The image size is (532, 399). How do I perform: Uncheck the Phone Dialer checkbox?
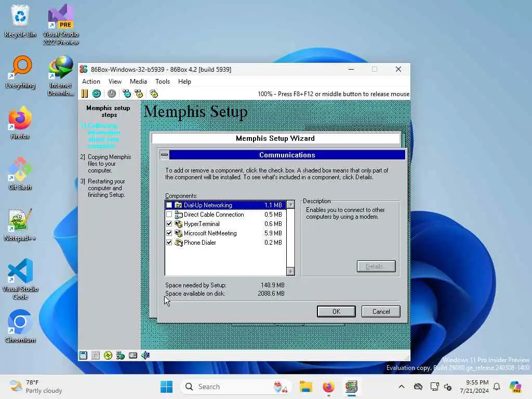(x=169, y=243)
